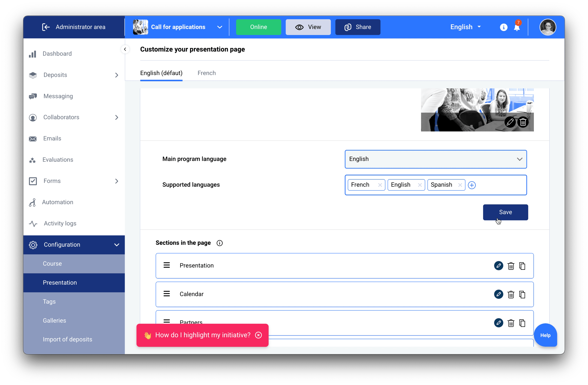Click the banner image thumbnail
Image resolution: width=588 pixels, height=385 pixels.
(x=477, y=110)
